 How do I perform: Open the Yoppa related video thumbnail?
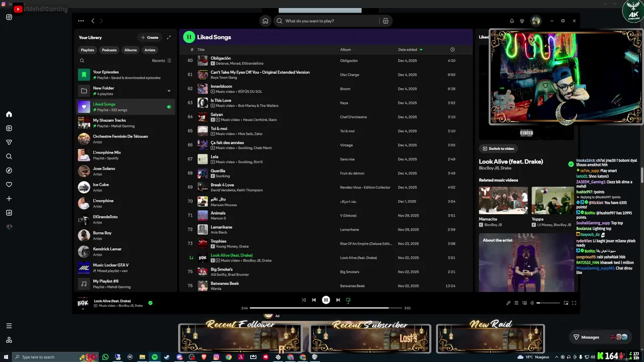coord(552,201)
